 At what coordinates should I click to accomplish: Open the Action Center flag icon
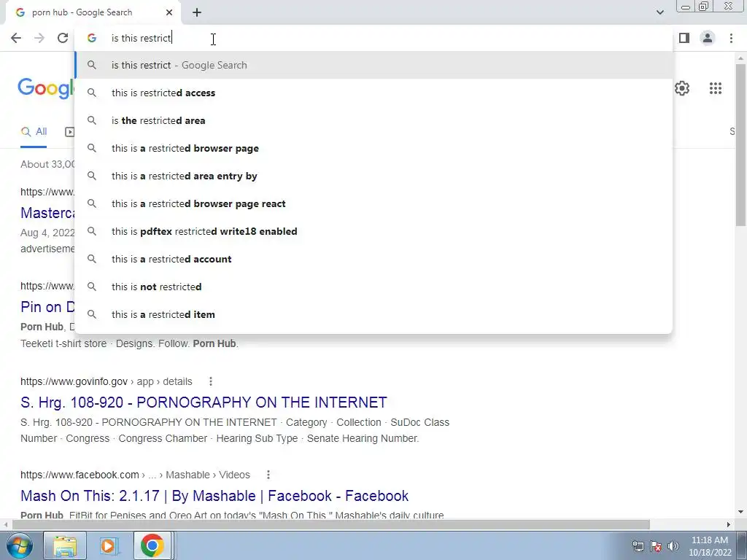click(x=656, y=546)
